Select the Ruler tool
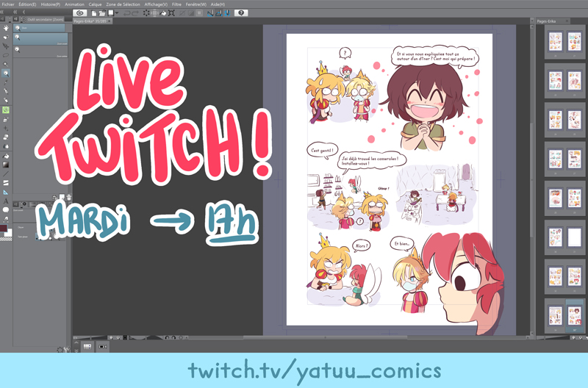The width and height of the screenshot is (588, 388). click(6, 192)
